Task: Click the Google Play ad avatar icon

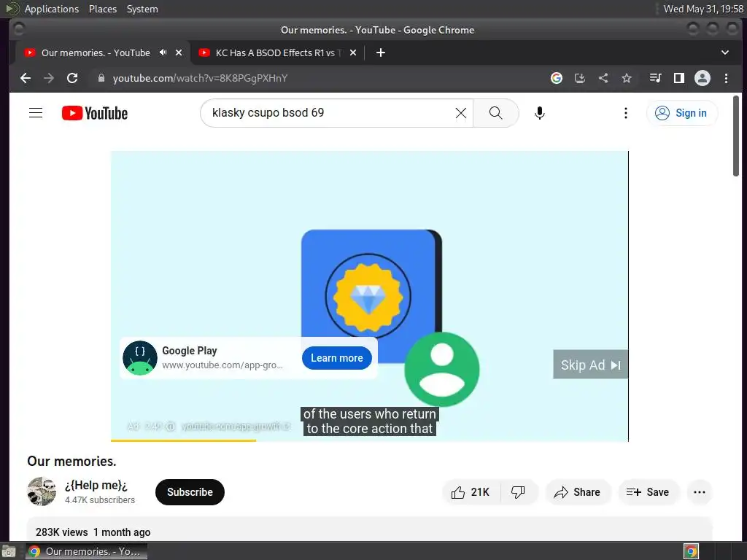Action: [140, 358]
